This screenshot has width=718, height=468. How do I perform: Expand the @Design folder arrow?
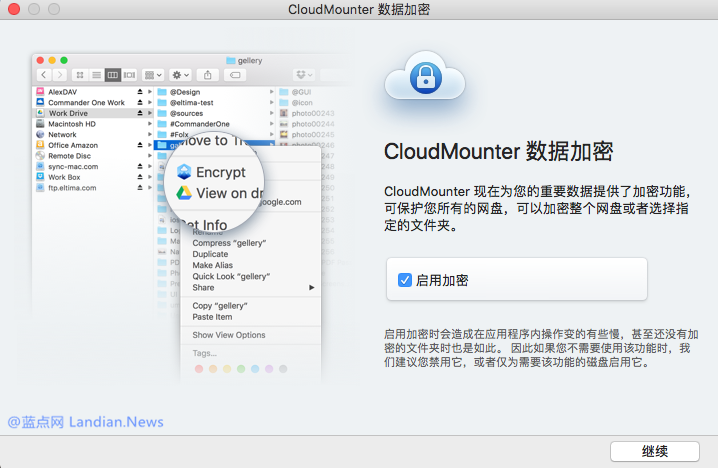pyautogui.click(x=272, y=92)
